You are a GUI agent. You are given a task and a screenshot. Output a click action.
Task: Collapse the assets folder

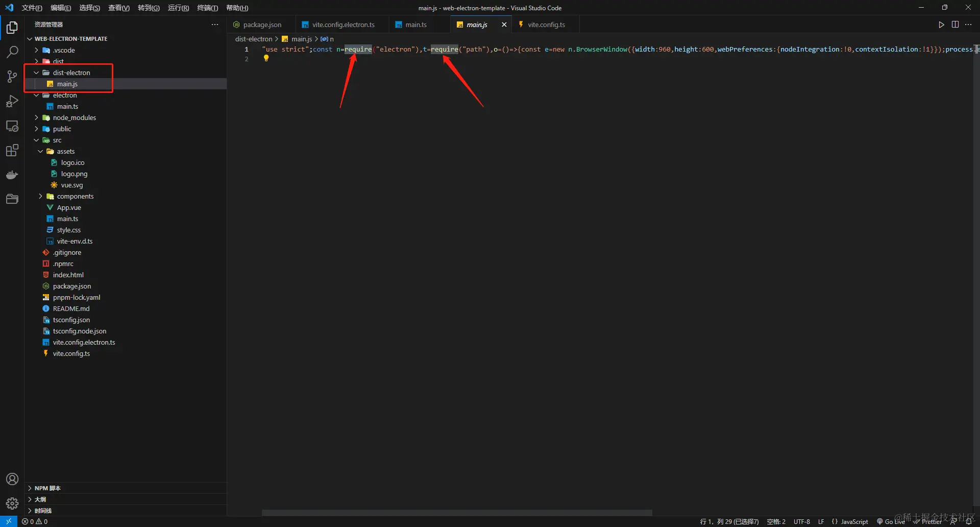[x=126, y=151]
